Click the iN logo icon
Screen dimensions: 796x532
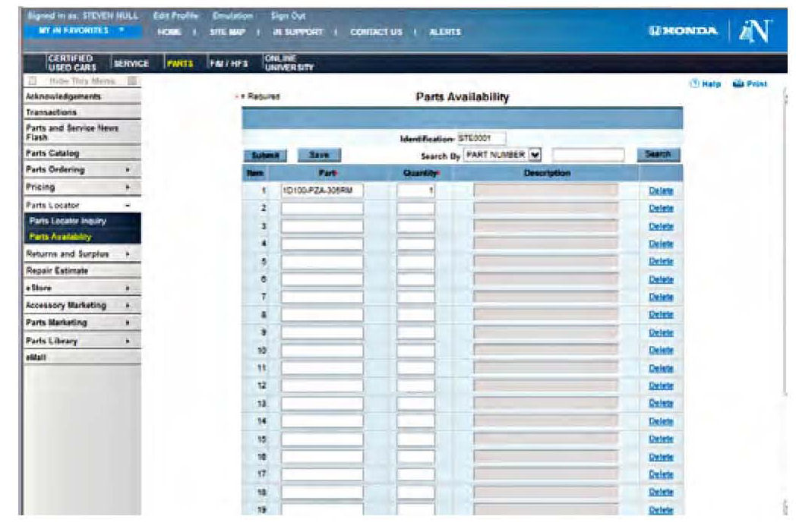click(755, 31)
